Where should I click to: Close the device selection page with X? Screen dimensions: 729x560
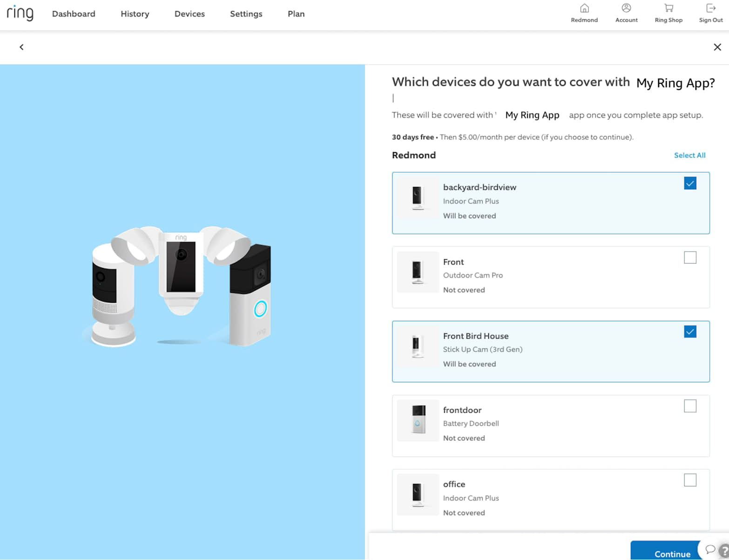[x=717, y=47]
